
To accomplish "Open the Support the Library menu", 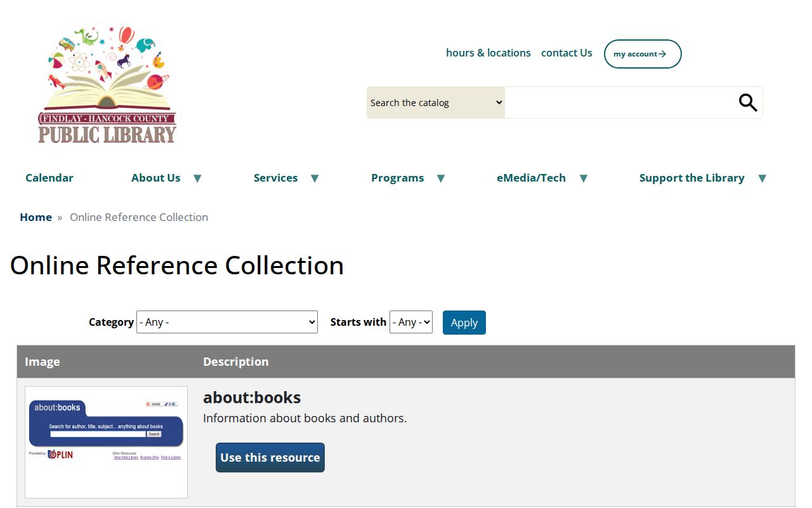I will pyautogui.click(x=691, y=178).
